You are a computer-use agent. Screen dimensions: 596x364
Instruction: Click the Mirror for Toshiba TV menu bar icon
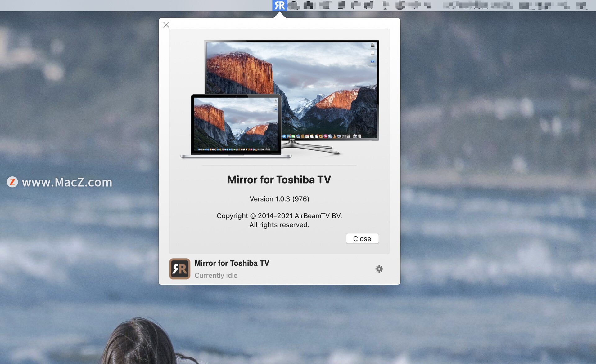[279, 5]
